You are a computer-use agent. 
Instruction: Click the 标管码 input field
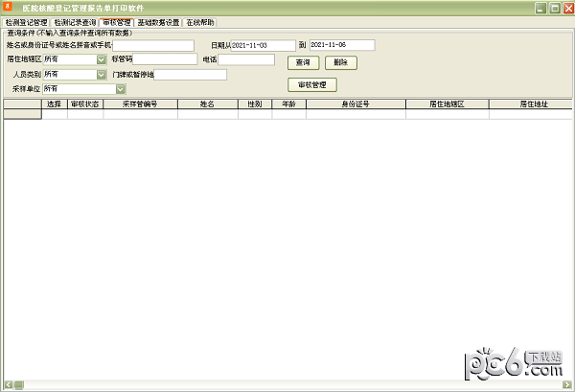pyautogui.click(x=177, y=59)
